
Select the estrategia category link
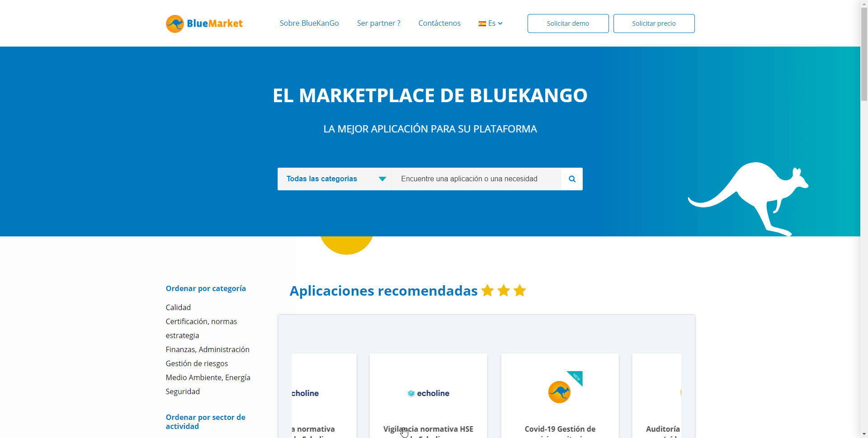click(182, 335)
